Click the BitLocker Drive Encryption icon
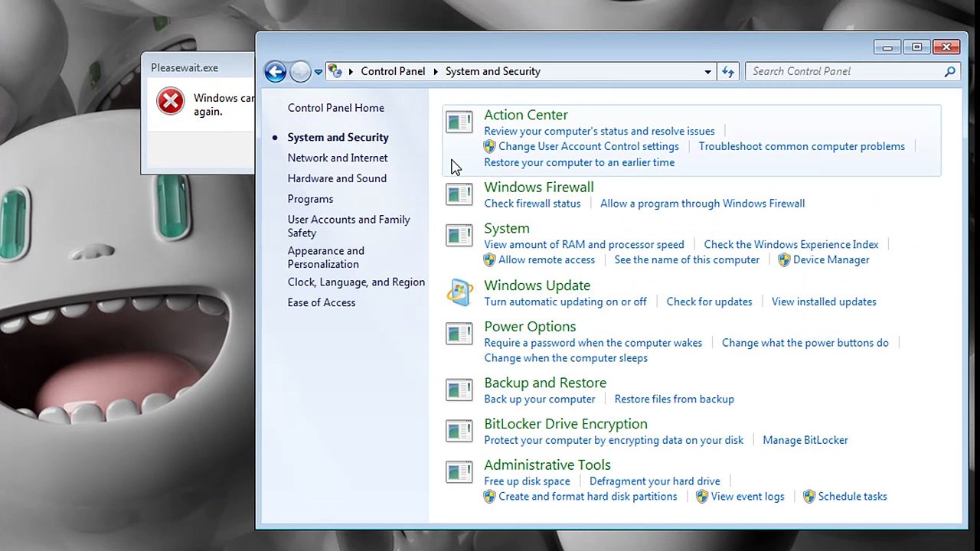Image resolution: width=980 pixels, height=551 pixels. pyautogui.click(x=459, y=431)
